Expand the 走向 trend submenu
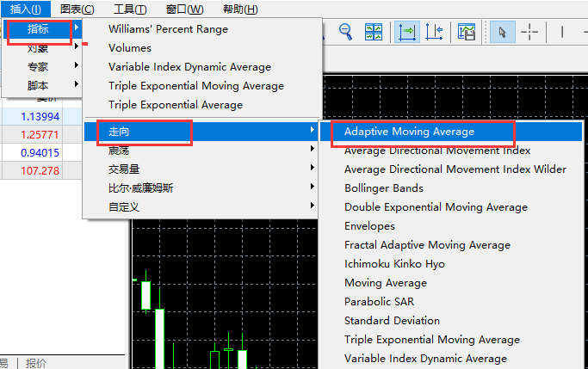The width and height of the screenshot is (588, 369). 201,132
